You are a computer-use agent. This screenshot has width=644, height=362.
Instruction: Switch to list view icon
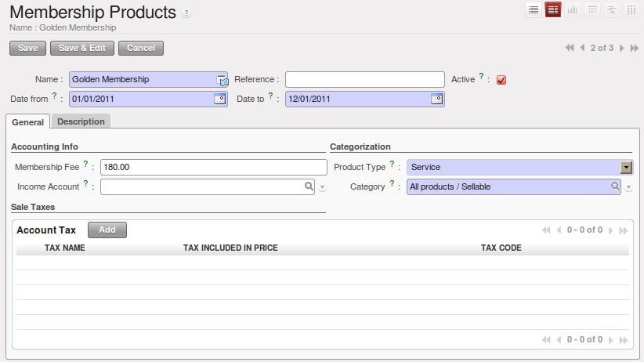(x=534, y=10)
